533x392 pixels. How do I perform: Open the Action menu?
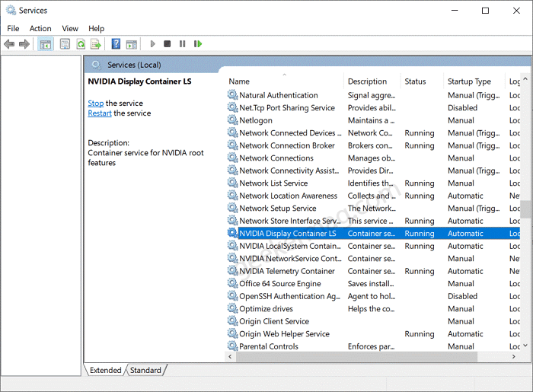(40, 28)
